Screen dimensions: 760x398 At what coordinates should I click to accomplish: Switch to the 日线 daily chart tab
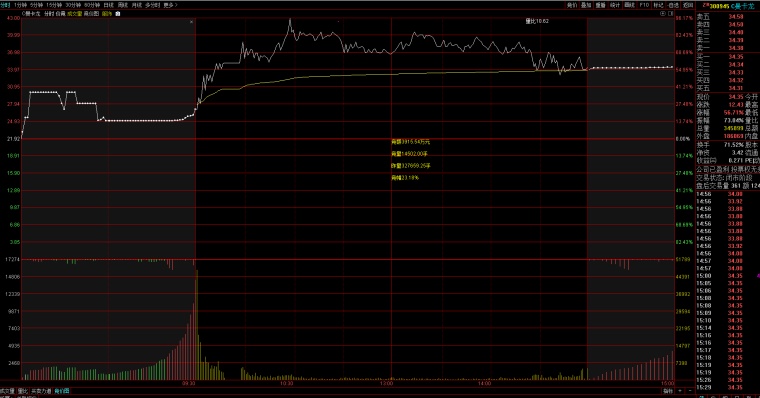click(109, 5)
